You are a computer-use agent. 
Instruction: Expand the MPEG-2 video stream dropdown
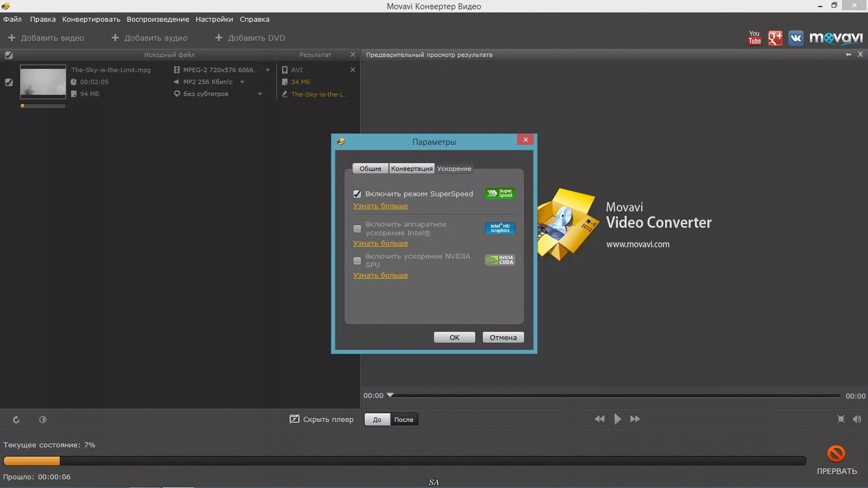pos(267,70)
